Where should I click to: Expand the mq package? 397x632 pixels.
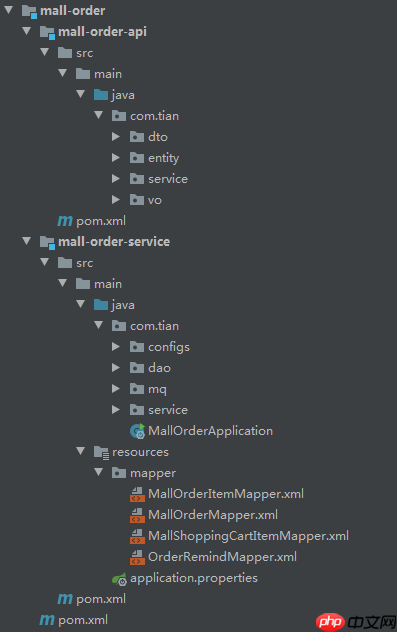tap(116, 389)
